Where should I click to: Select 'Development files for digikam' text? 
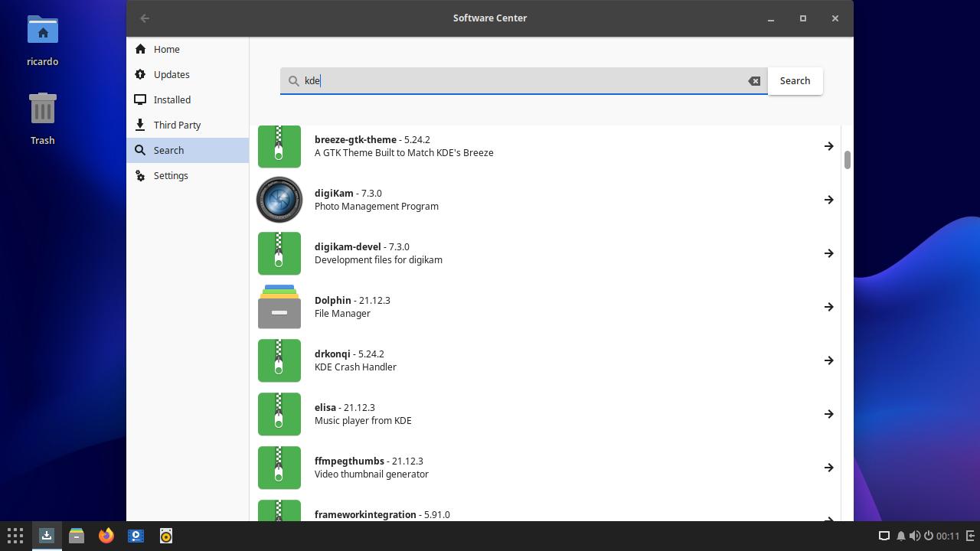pyautogui.click(x=378, y=260)
